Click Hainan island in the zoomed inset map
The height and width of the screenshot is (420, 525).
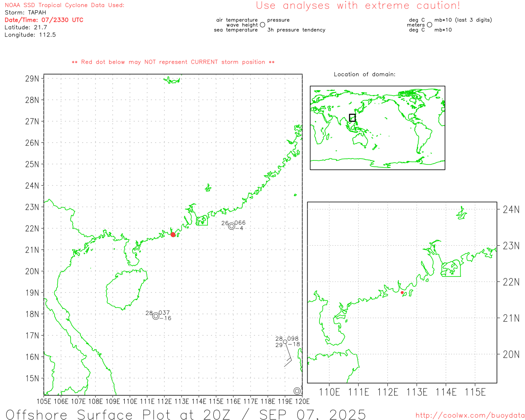(x=334, y=367)
